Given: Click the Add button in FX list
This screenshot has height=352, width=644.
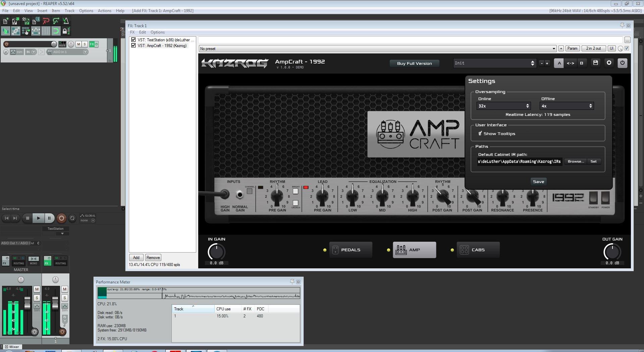Looking at the screenshot, I should [x=136, y=258].
